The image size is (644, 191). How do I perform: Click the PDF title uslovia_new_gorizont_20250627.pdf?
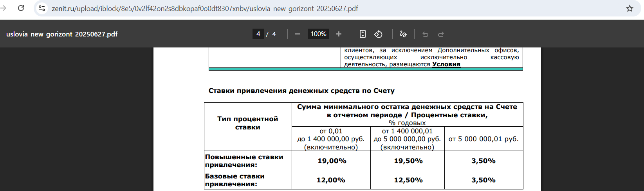62,34
